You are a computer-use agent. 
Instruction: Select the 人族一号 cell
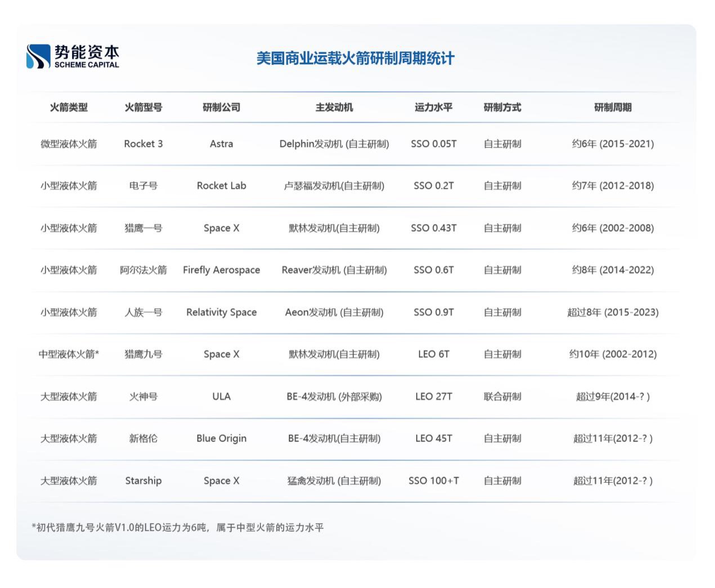(x=143, y=312)
